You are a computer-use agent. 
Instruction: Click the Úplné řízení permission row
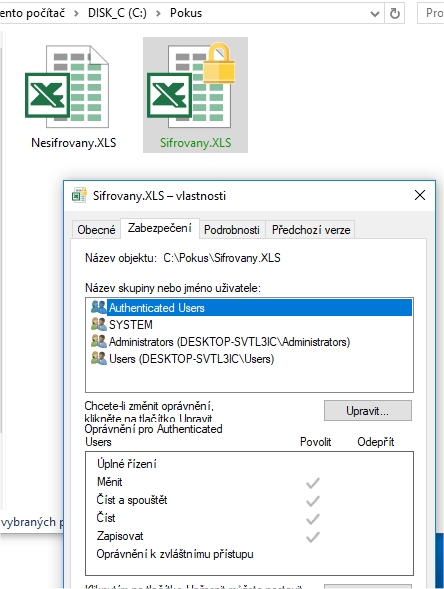249,464
